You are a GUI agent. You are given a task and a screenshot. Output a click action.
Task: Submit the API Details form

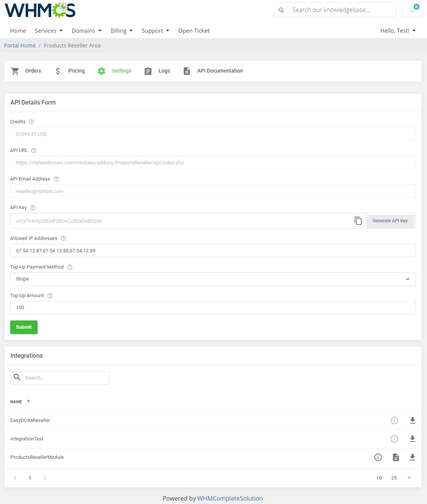[24, 327]
